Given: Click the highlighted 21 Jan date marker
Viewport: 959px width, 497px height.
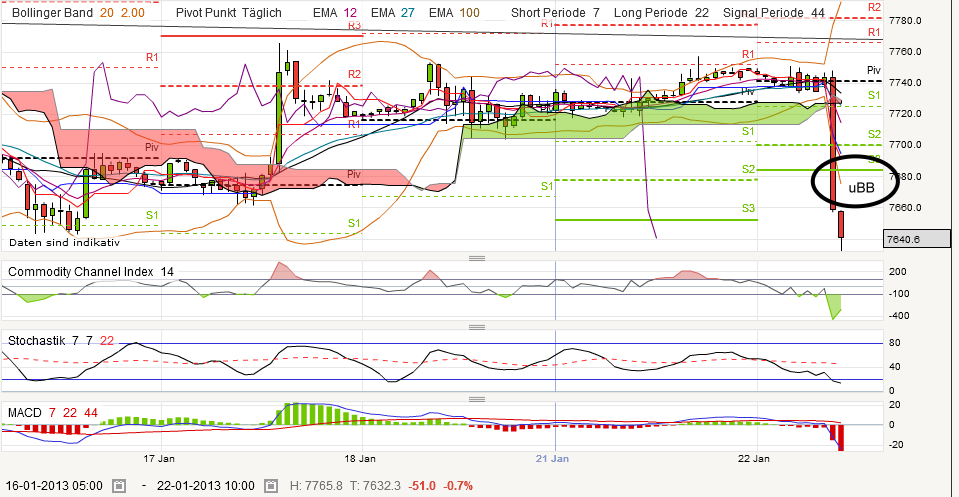Looking at the screenshot, I should [552, 458].
